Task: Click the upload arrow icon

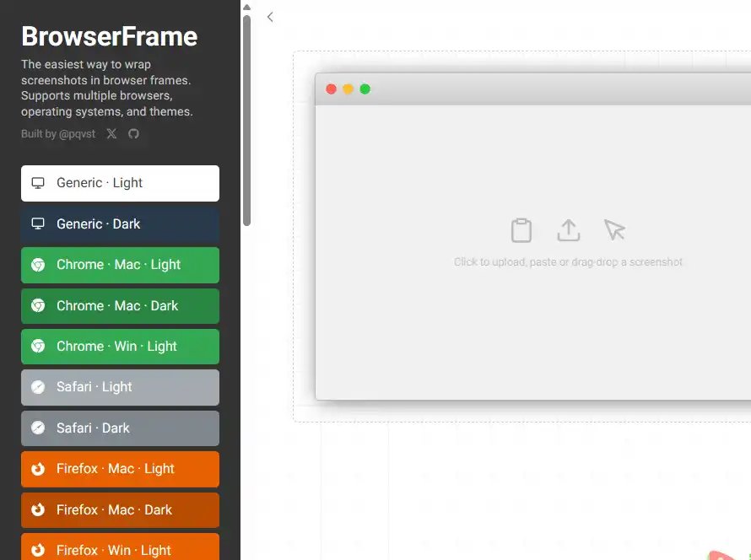Action: pos(569,230)
